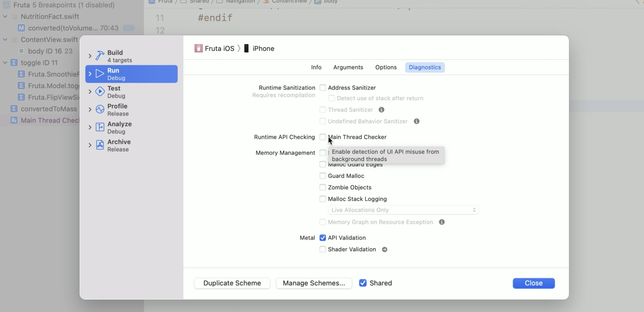The image size is (644, 312).
Task: Click the Duplicate Scheme button
Action: (x=232, y=283)
